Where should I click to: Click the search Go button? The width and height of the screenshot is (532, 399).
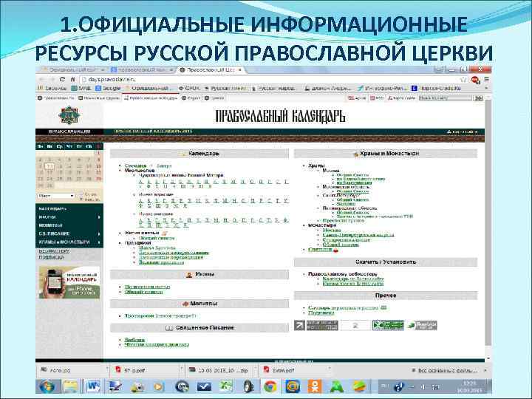pos(478,98)
